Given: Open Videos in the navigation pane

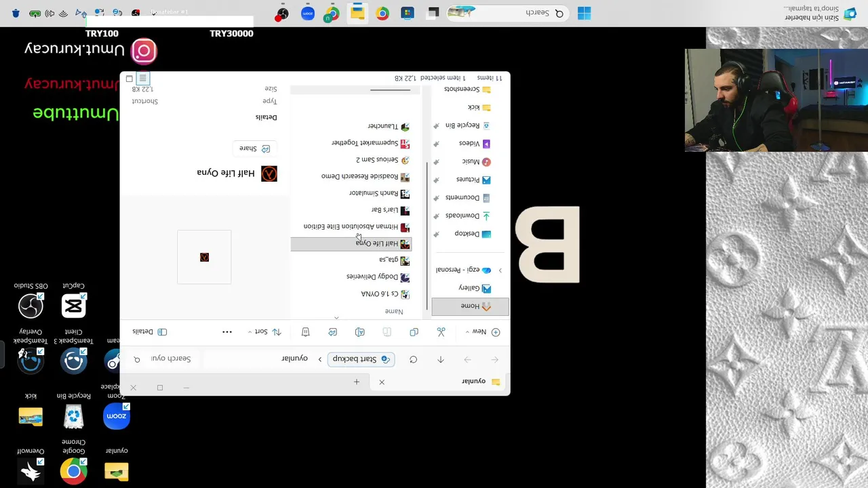Looking at the screenshot, I should (475, 144).
